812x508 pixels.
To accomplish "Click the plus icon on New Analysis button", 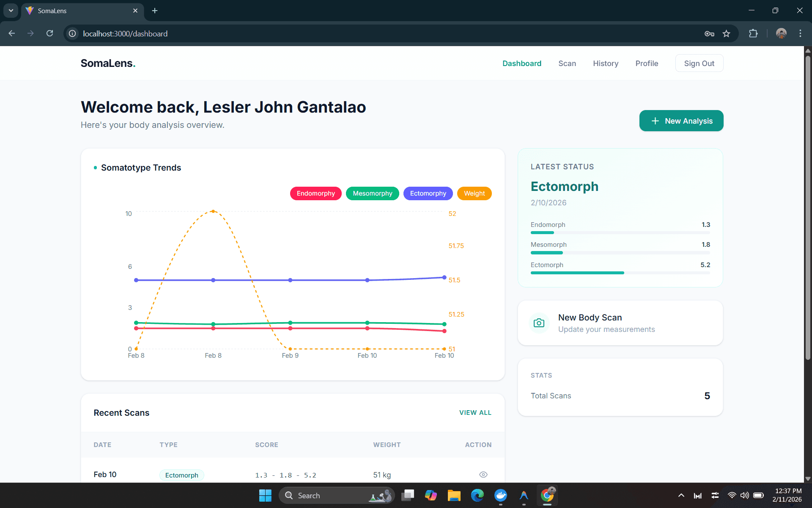I will point(655,121).
